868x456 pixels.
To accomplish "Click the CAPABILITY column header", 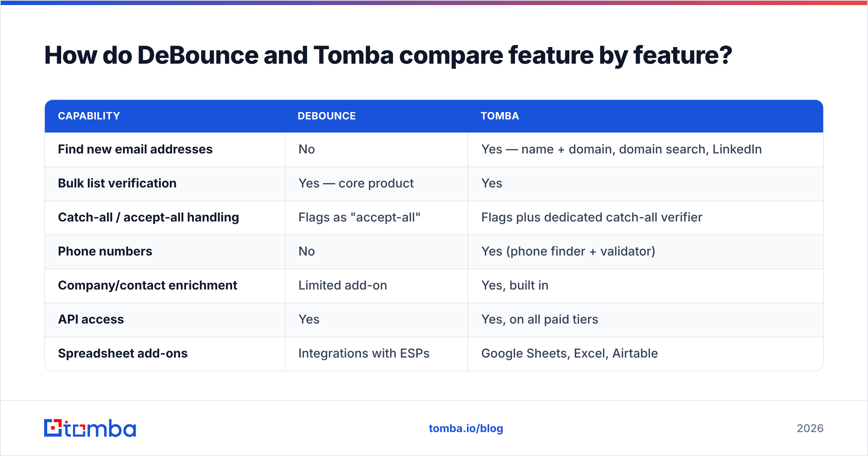I will coord(89,116).
